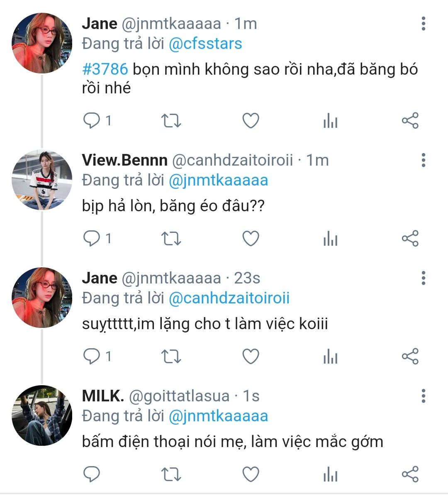Open View.Bennn's profile picture
This screenshot has height=496, width=448.
pyautogui.click(x=42, y=180)
